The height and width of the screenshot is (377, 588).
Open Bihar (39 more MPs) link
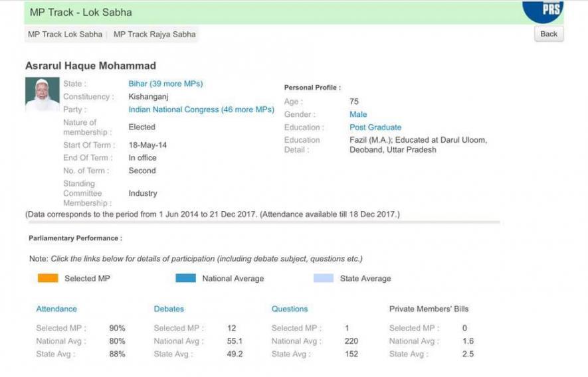[x=165, y=84]
